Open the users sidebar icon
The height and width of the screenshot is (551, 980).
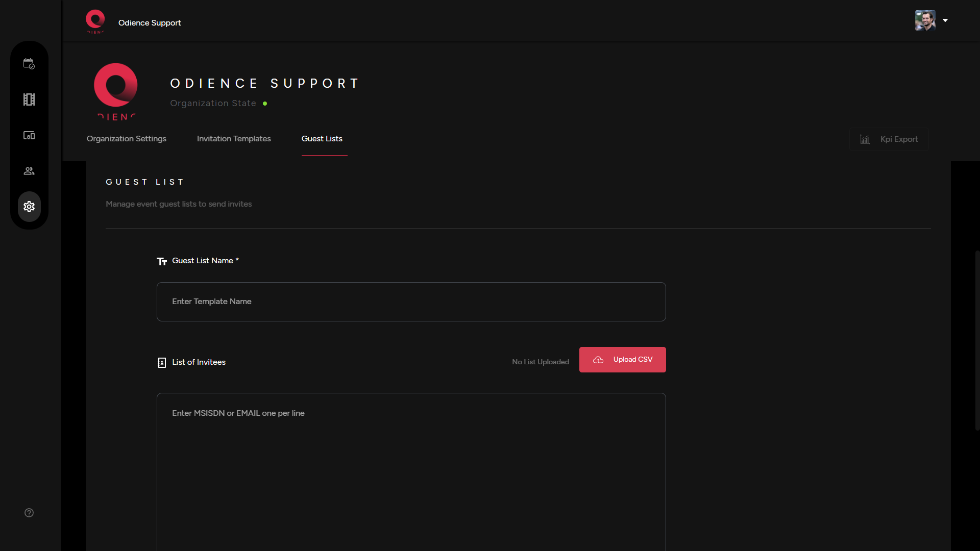pos(29,171)
